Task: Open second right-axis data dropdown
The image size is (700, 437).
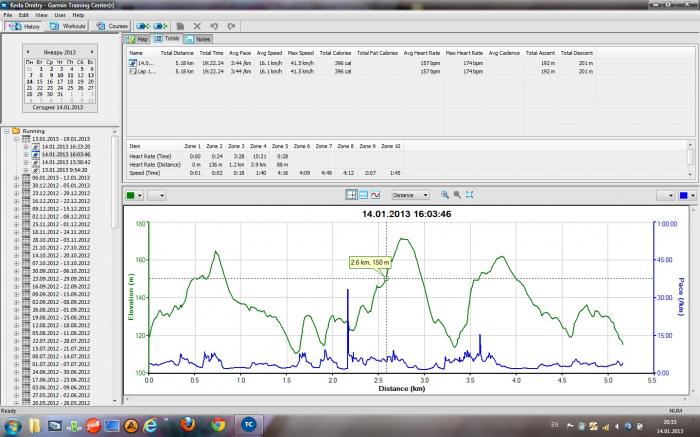Action: coord(665,195)
